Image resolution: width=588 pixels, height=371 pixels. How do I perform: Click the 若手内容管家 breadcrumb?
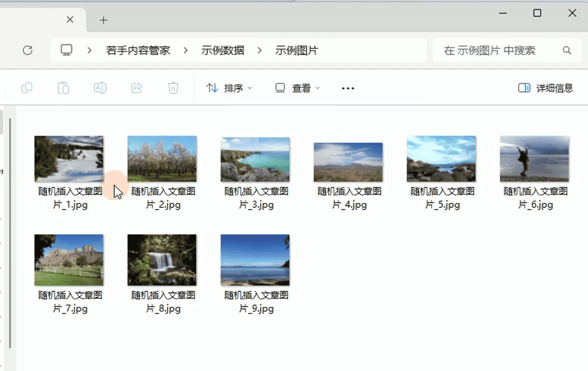[138, 50]
